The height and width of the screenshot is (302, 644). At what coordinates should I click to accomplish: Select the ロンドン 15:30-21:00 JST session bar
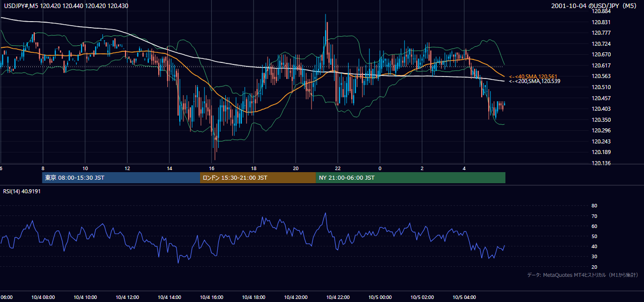(x=258, y=178)
